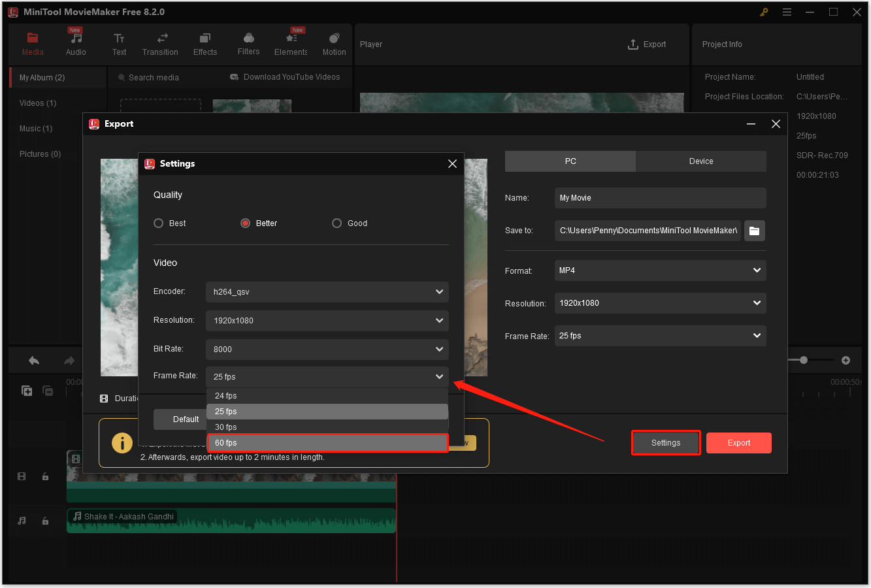
Task: Open the Media tab in toolbar
Action: (33, 44)
